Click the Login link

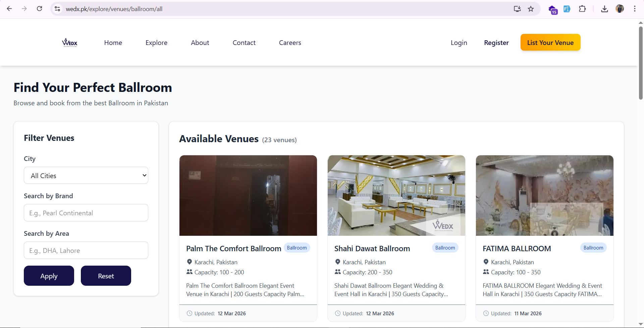(x=459, y=43)
